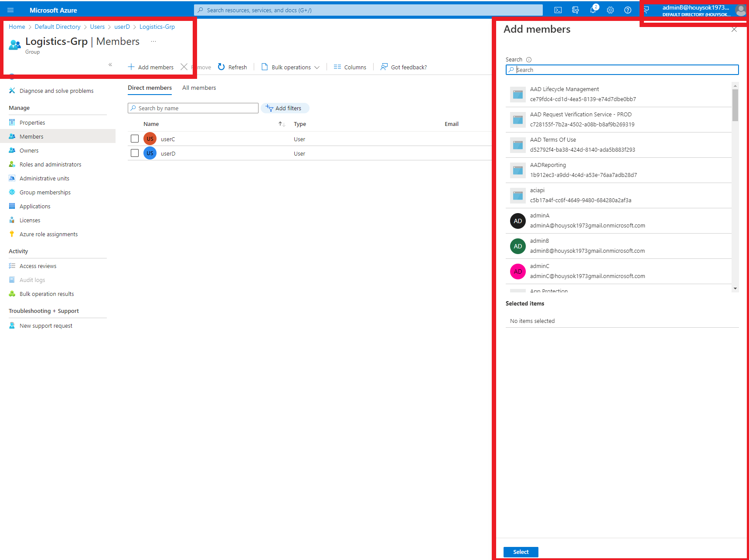The image size is (749, 560).
Task: Check the checkbox next to userD
Action: coord(134,153)
